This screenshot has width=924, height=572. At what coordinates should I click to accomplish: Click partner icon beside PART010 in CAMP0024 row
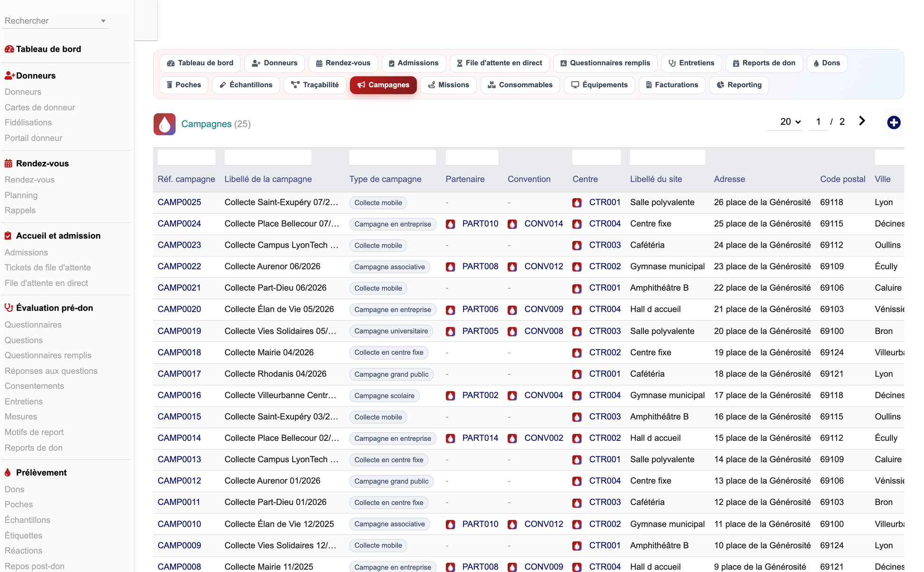tap(451, 224)
